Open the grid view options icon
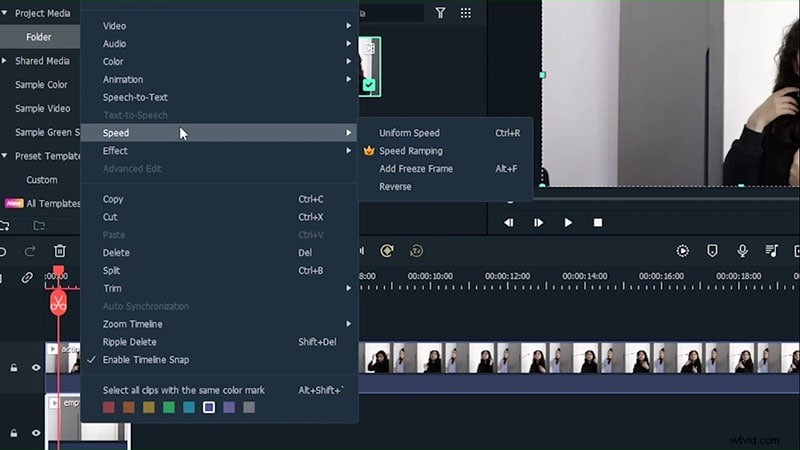This screenshot has width=800, height=450. [x=465, y=13]
